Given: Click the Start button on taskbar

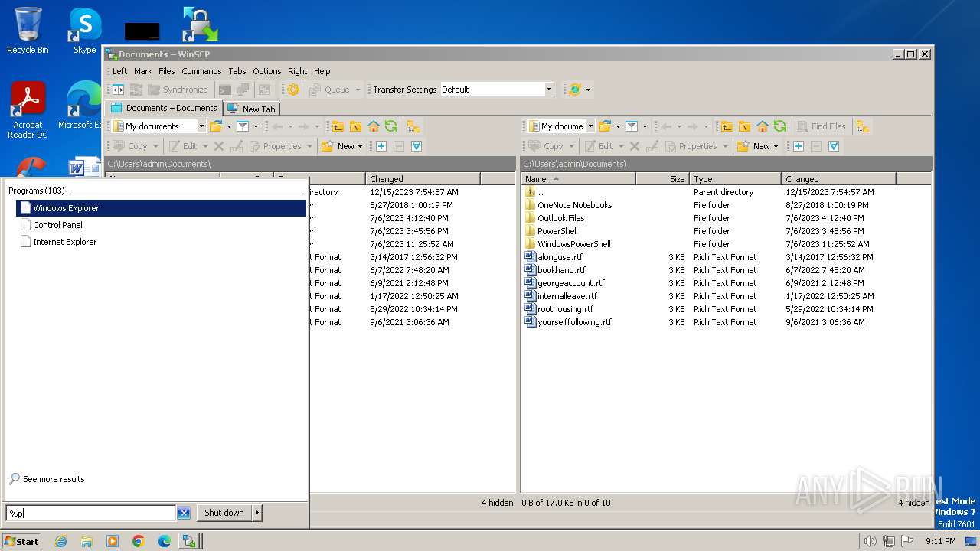Looking at the screenshot, I should [x=21, y=541].
